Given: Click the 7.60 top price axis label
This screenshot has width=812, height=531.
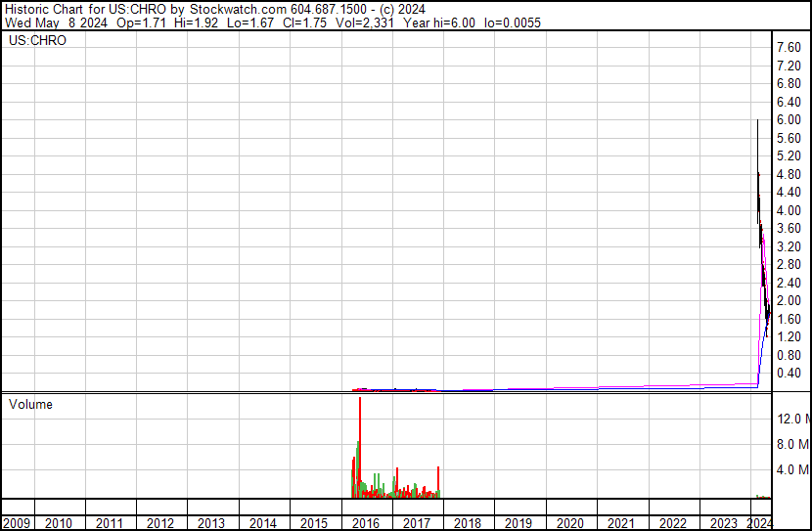Looking at the screenshot, I should click(x=789, y=47).
